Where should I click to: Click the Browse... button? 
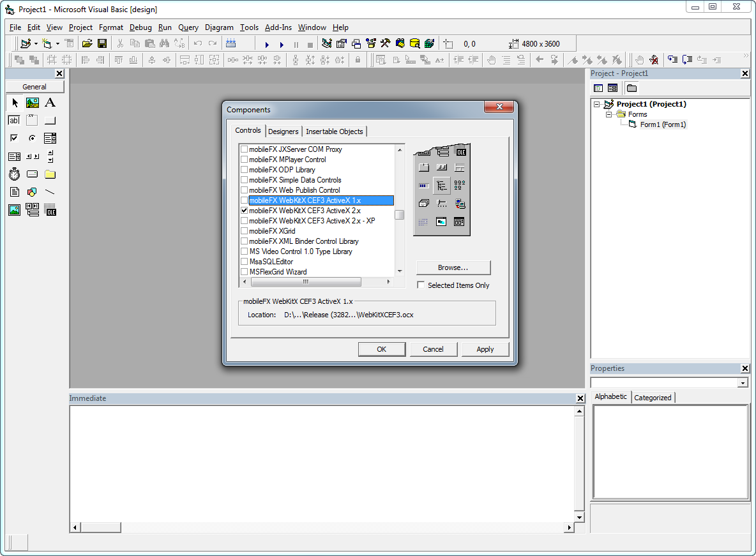click(453, 267)
